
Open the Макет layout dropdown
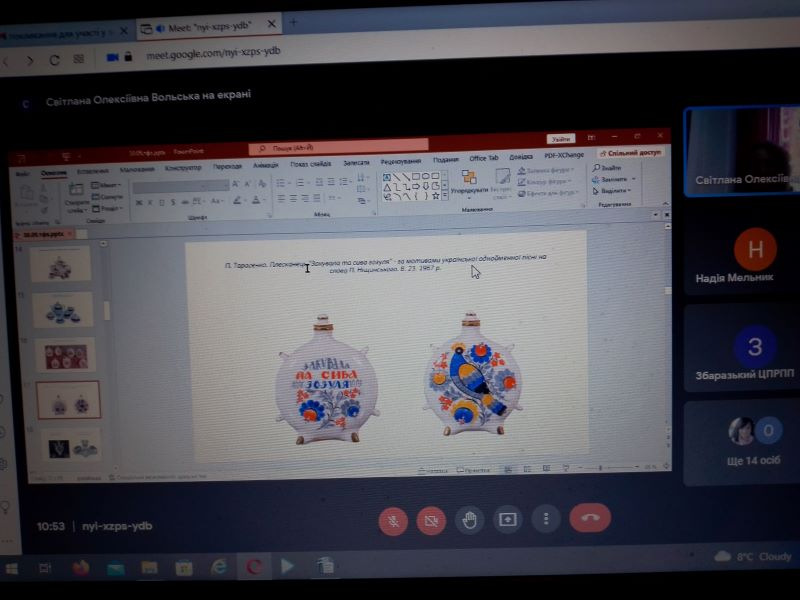click(106, 185)
